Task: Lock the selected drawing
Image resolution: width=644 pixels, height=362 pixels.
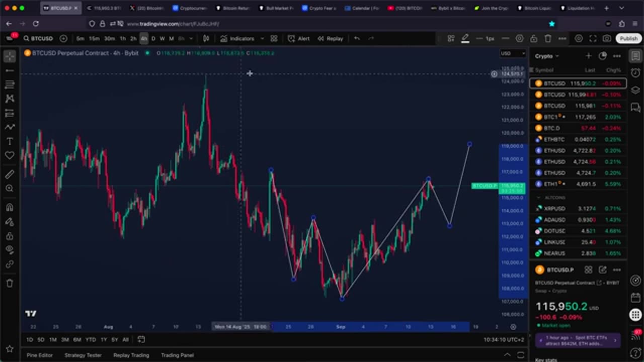Action: click(534, 39)
